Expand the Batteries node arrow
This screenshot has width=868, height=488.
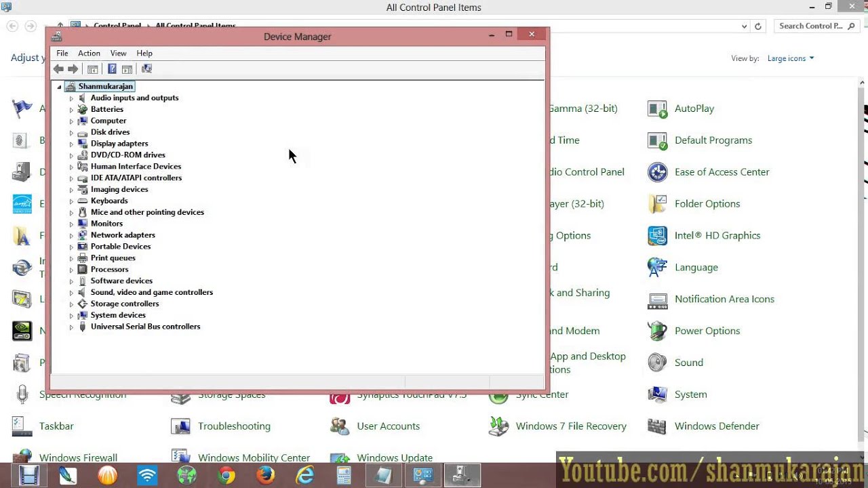point(71,110)
